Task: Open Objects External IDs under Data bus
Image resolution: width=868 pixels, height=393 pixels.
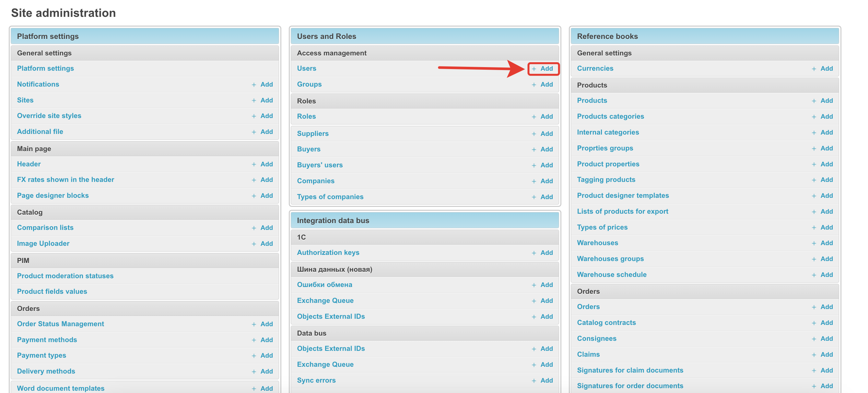Action: (x=331, y=349)
